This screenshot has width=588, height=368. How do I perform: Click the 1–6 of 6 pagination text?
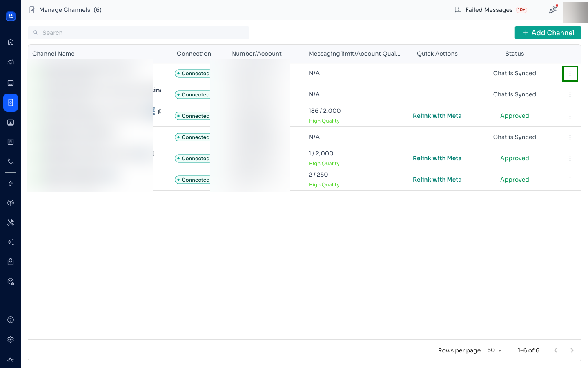coord(528,350)
